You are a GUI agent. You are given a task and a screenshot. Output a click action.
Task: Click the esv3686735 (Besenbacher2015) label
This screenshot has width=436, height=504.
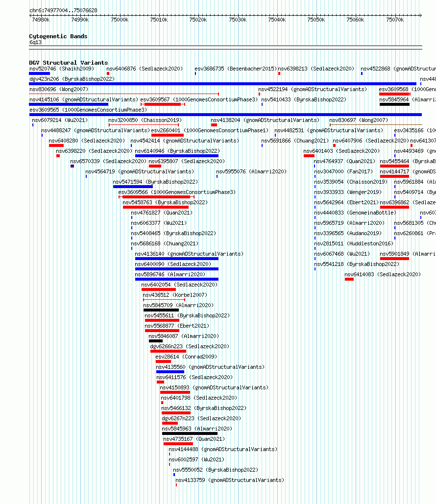[236, 69]
